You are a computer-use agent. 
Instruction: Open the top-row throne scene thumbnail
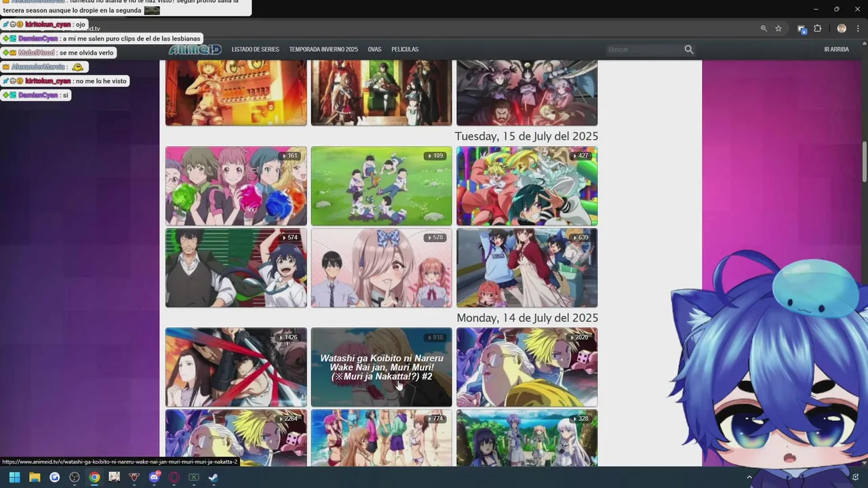pos(381,93)
